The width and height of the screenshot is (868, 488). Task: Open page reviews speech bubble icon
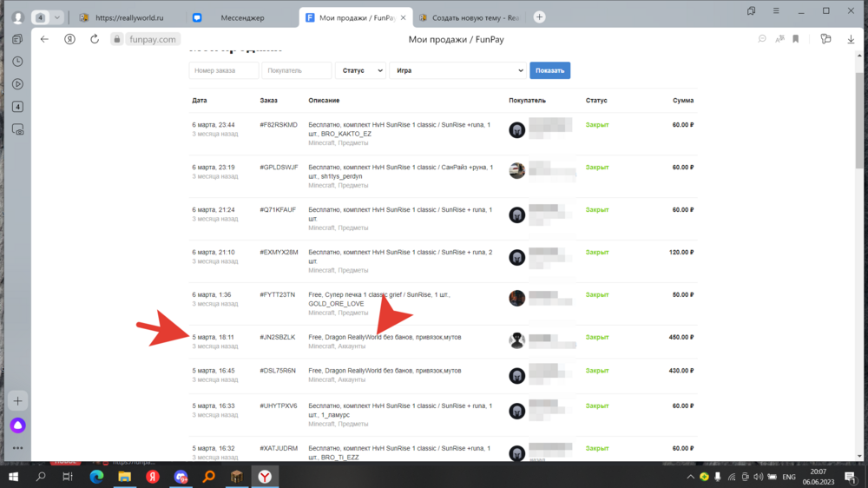762,39
